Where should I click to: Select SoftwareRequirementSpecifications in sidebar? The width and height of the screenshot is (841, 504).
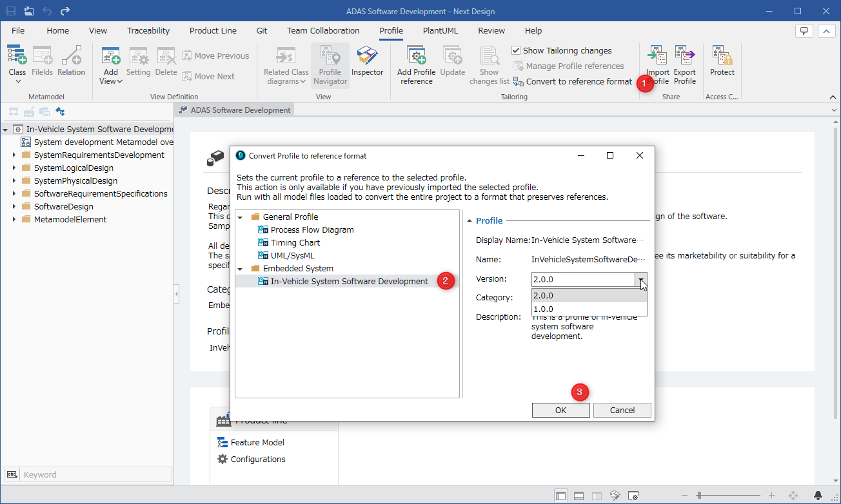pyautogui.click(x=101, y=193)
